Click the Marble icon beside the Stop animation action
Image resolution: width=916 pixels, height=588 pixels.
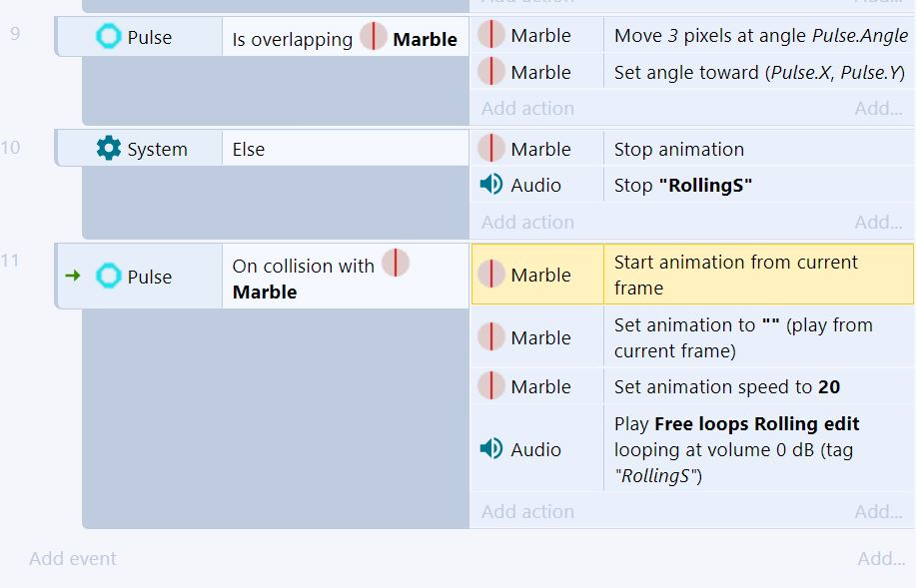490,149
